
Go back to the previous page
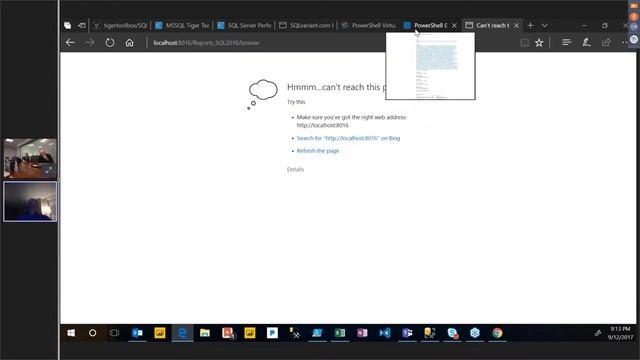click(70, 42)
